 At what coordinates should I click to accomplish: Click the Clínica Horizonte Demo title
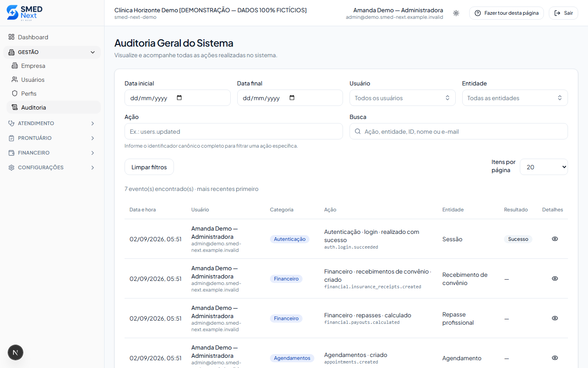211,10
